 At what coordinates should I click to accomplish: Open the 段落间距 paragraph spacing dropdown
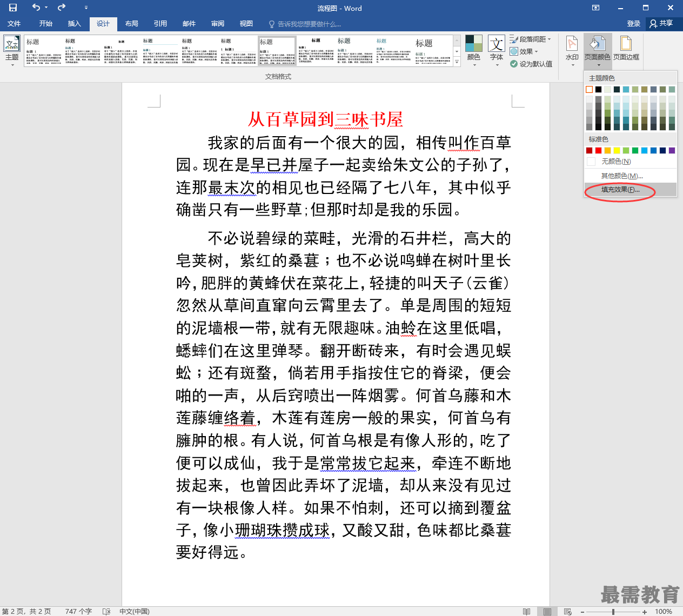(x=531, y=39)
